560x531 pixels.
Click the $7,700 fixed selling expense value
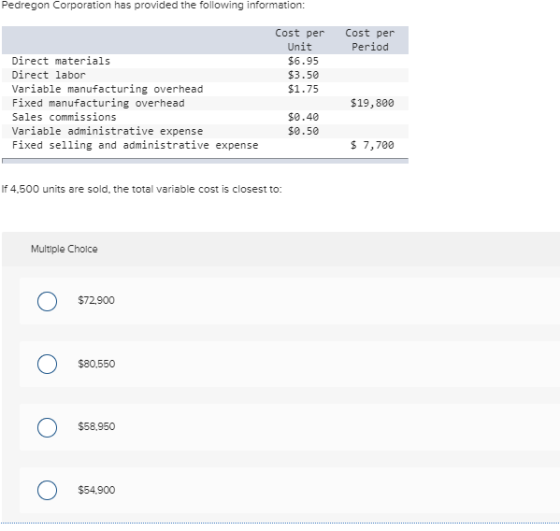[x=372, y=145]
